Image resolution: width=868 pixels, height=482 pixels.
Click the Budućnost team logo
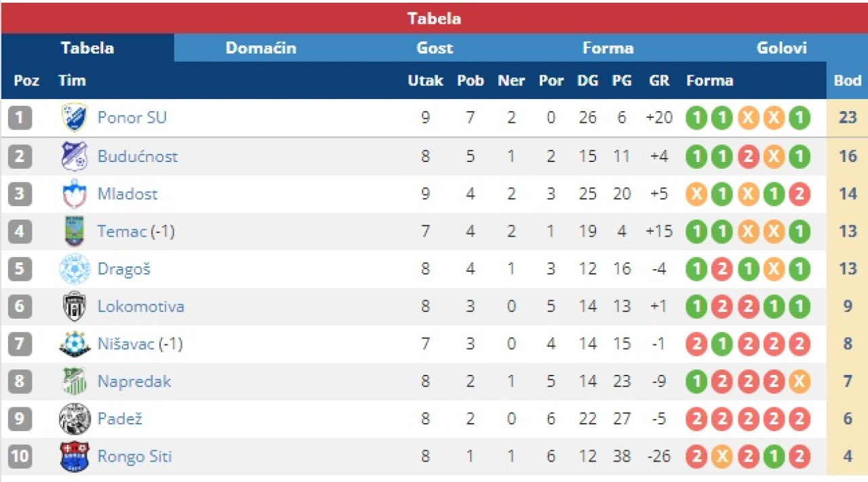click(x=74, y=157)
